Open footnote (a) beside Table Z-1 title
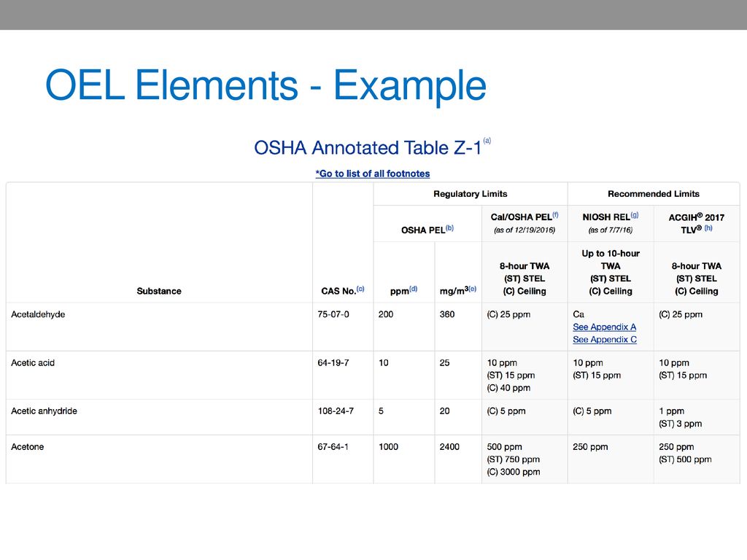747x560 pixels. coord(487,141)
